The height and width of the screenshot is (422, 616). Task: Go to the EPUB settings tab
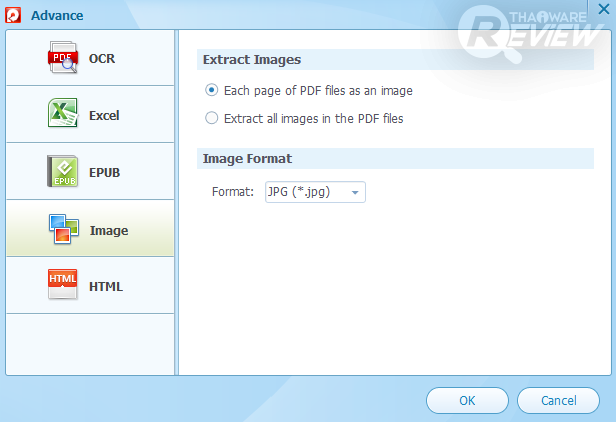click(x=90, y=171)
